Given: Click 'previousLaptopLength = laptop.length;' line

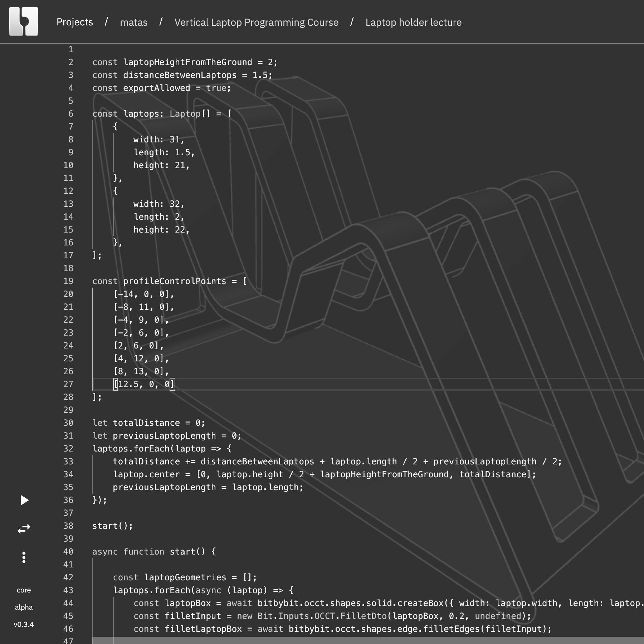Looking at the screenshot, I should (208, 487).
